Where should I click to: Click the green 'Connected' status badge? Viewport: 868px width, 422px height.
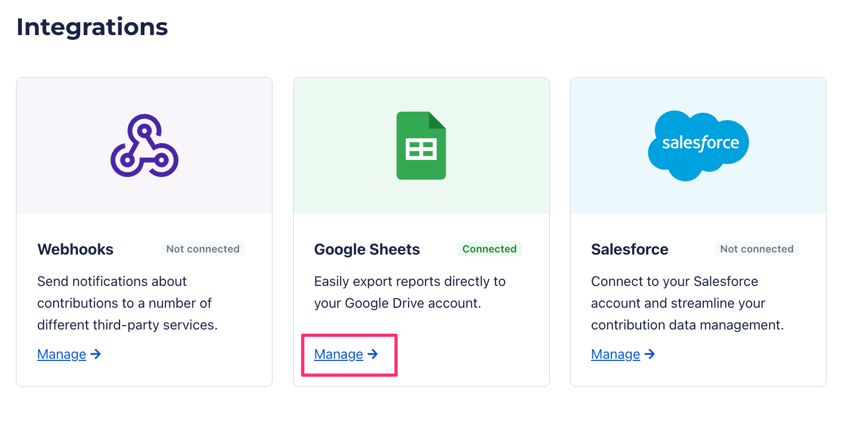coord(489,249)
